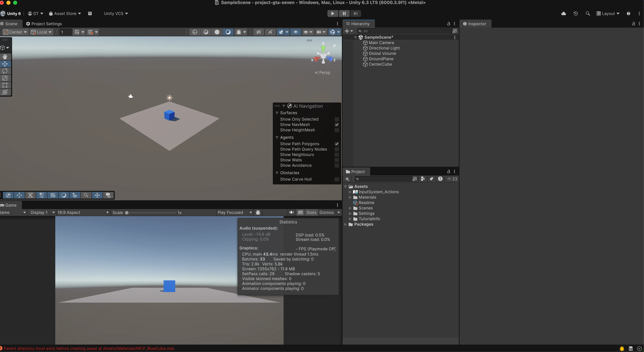The height and width of the screenshot is (352, 644).
Task: Toggle scene visibility eye icon
Action: pyautogui.click(x=296, y=32)
